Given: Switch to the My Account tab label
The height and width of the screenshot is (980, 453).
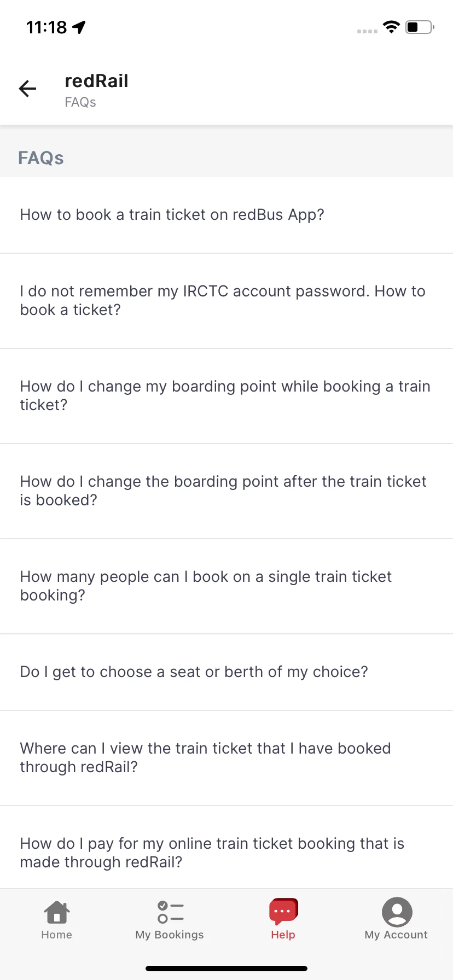Looking at the screenshot, I should click(x=396, y=935).
